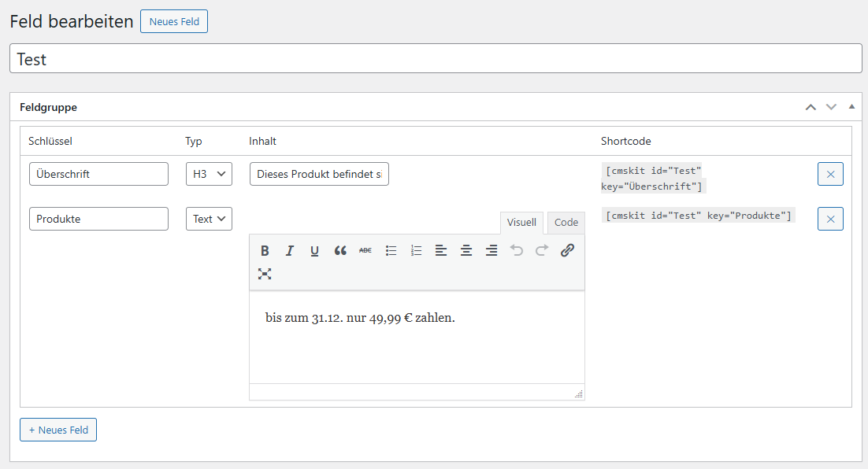Toggle bold formatting in editor toolbar

tap(265, 251)
